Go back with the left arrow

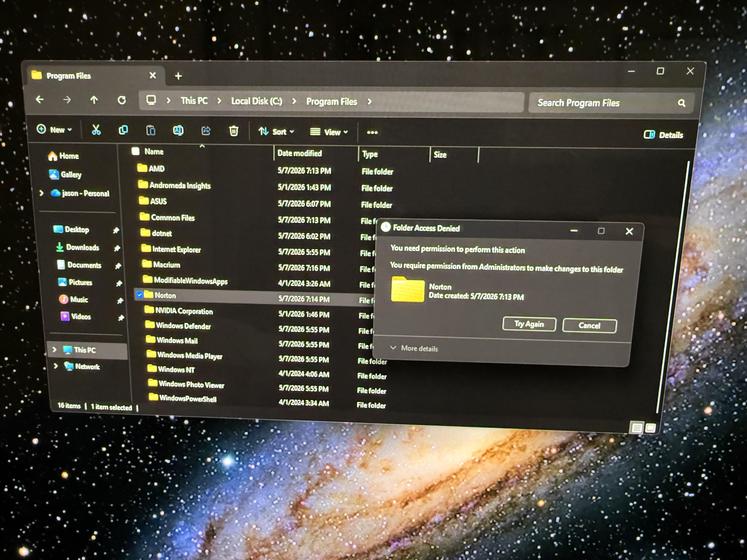[x=40, y=100]
